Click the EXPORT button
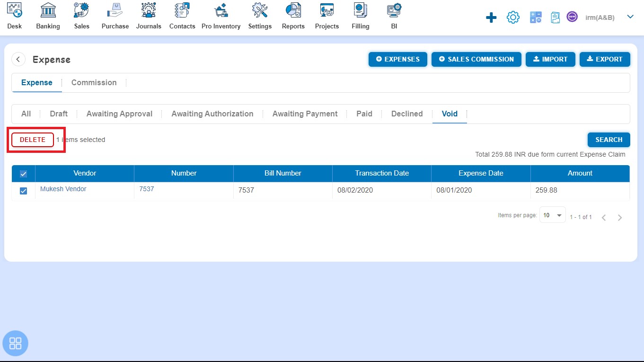The height and width of the screenshot is (362, 644). coord(605,59)
